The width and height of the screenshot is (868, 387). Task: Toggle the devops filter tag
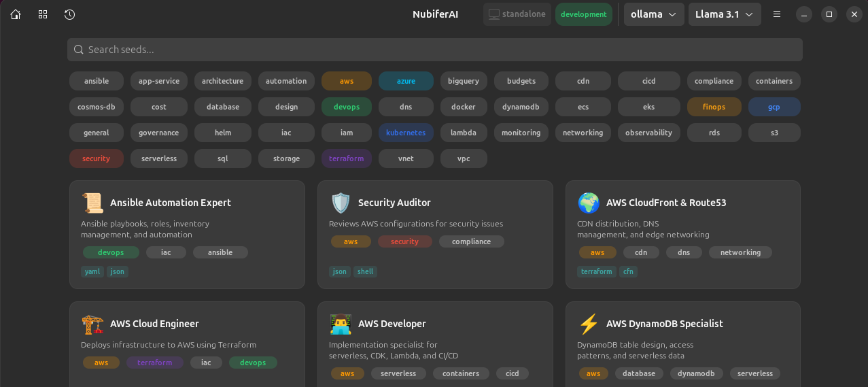point(347,107)
